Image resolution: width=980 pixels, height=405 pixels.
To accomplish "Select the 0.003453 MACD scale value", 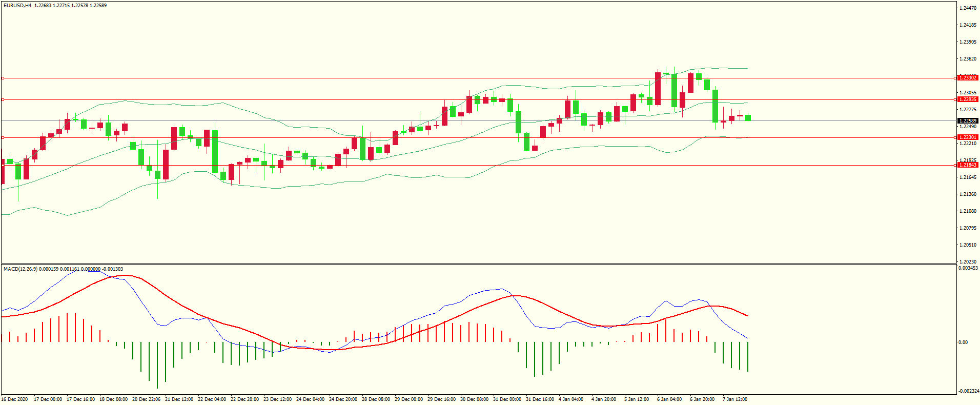I will pyautogui.click(x=968, y=268).
